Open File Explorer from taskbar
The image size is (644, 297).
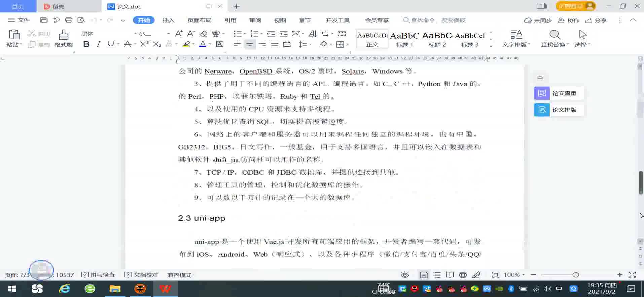(x=115, y=289)
